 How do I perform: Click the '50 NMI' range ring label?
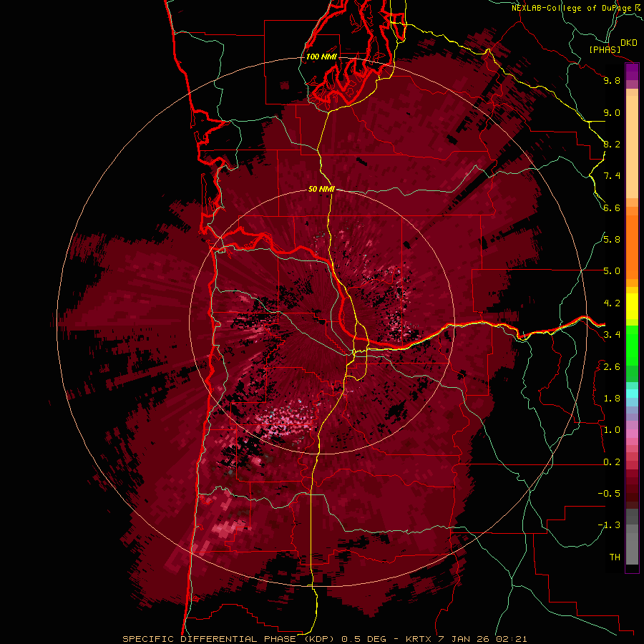pyautogui.click(x=321, y=190)
